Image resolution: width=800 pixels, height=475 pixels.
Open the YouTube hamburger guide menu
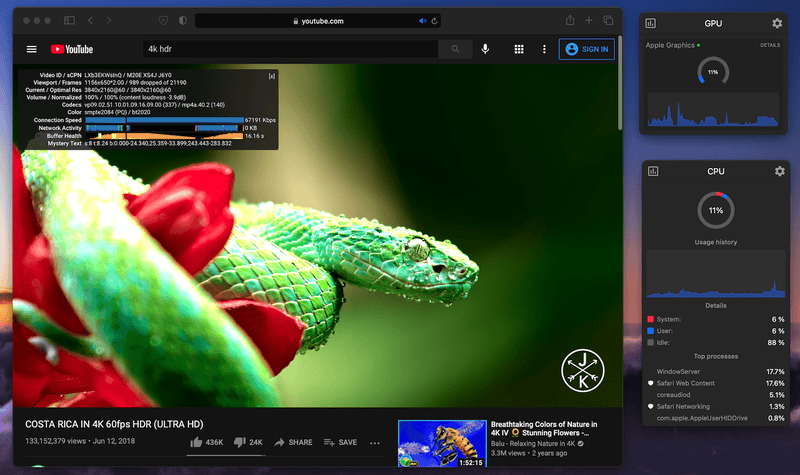[32, 49]
